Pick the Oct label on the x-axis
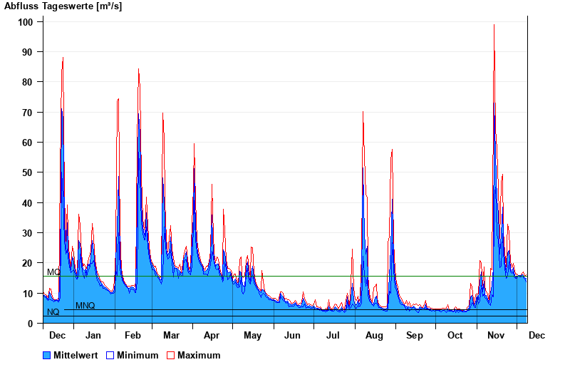 [455, 335]
